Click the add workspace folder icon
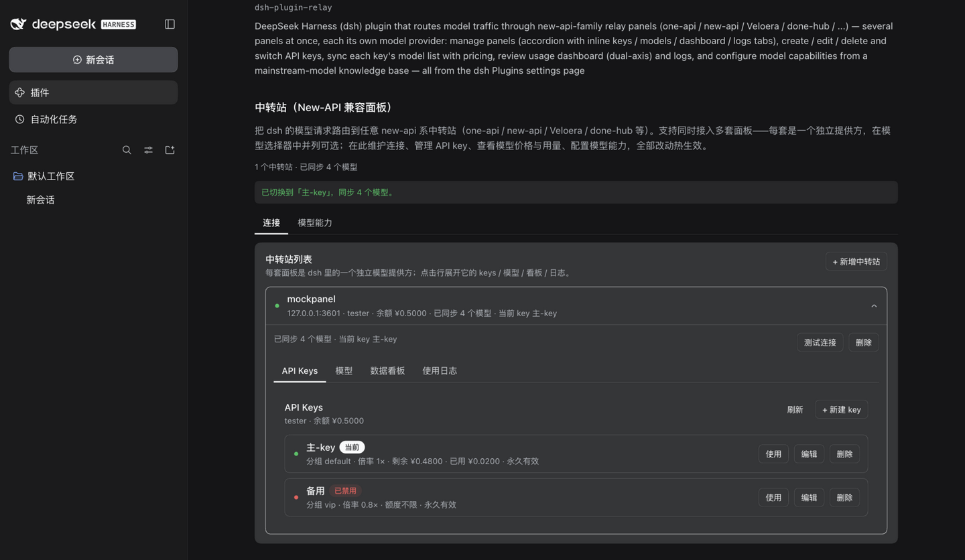 click(170, 150)
